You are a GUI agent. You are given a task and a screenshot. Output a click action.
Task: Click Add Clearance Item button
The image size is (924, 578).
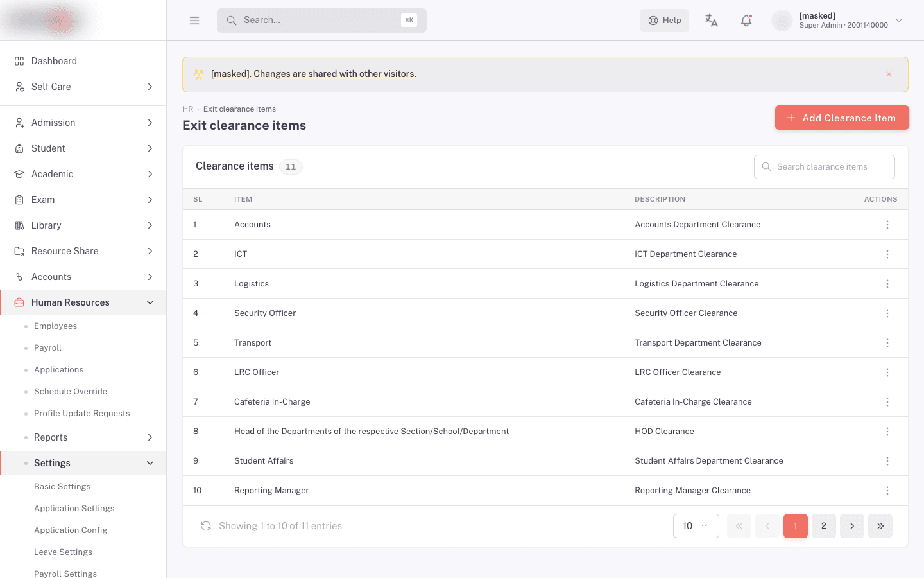click(842, 118)
